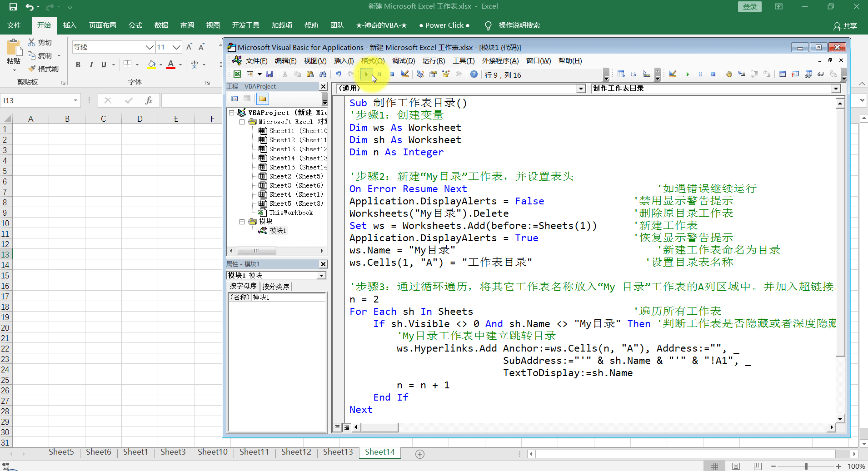Viewport: 868px width, 471px height.
Task: Open the Locals Window icon
Action: coord(783,74)
